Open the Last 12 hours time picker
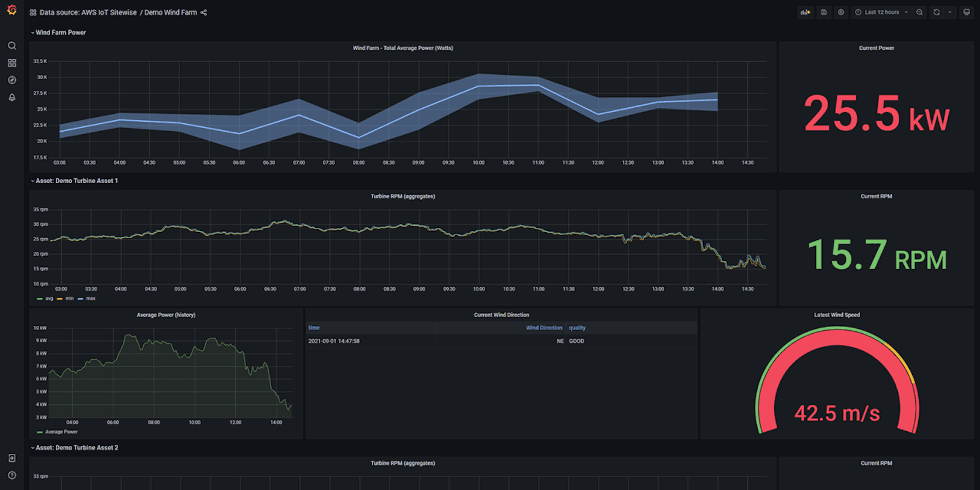 point(881,12)
